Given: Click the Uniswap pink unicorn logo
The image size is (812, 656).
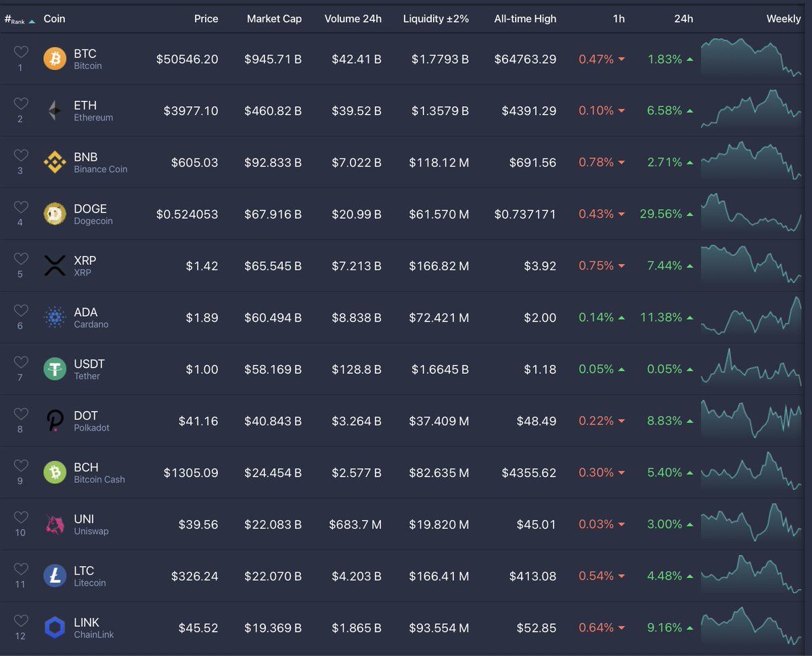Looking at the screenshot, I should point(55,524).
